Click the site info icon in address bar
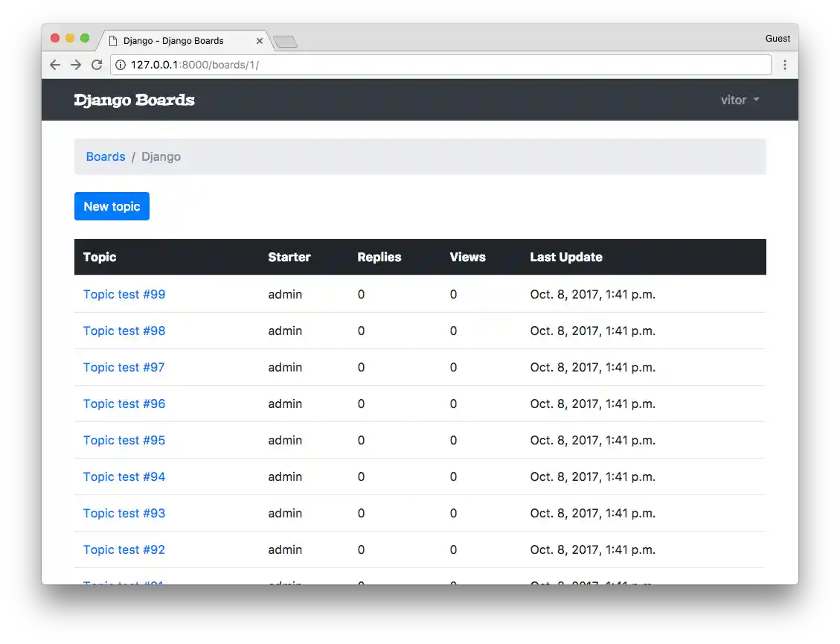 click(x=121, y=65)
